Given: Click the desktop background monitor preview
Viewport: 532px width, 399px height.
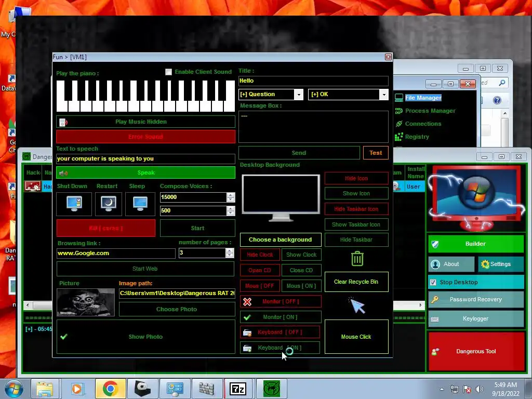Looking at the screenshot, I should pos(281,197).
